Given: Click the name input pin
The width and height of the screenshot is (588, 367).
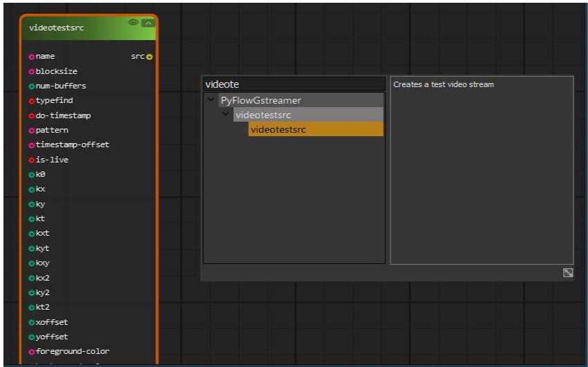Looking at the screenshot, I should 32,57.
